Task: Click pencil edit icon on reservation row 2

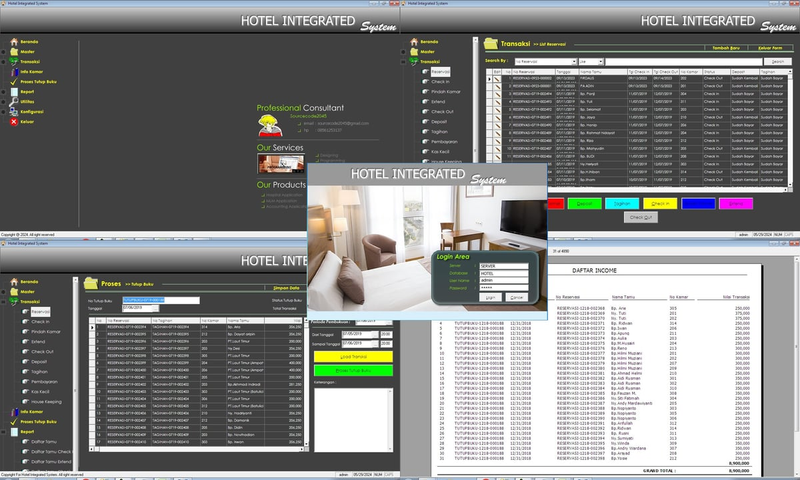Action: point(497,86)
